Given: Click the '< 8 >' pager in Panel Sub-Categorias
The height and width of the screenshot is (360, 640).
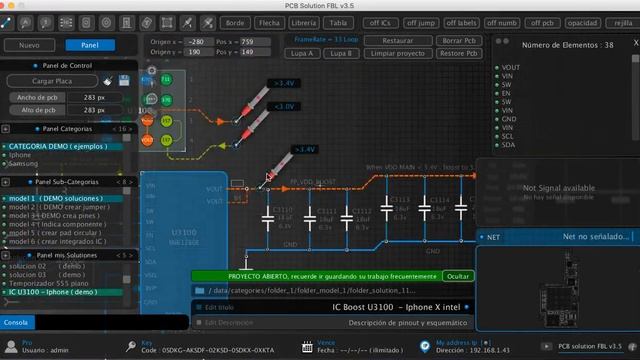Looking at the screenshot, I should pyautogui.click(x=124, y=182).
